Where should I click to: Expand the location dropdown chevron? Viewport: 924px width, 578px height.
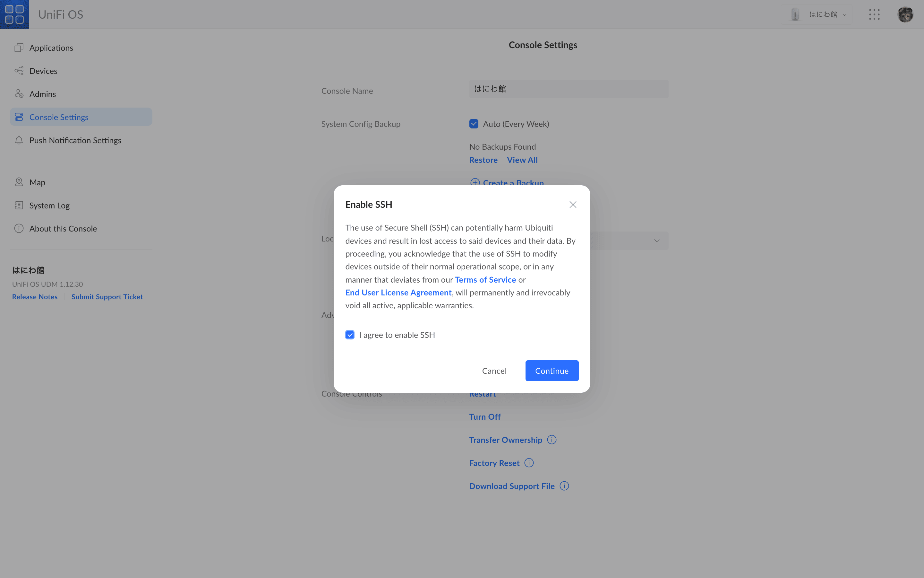(x=656, y=241)
